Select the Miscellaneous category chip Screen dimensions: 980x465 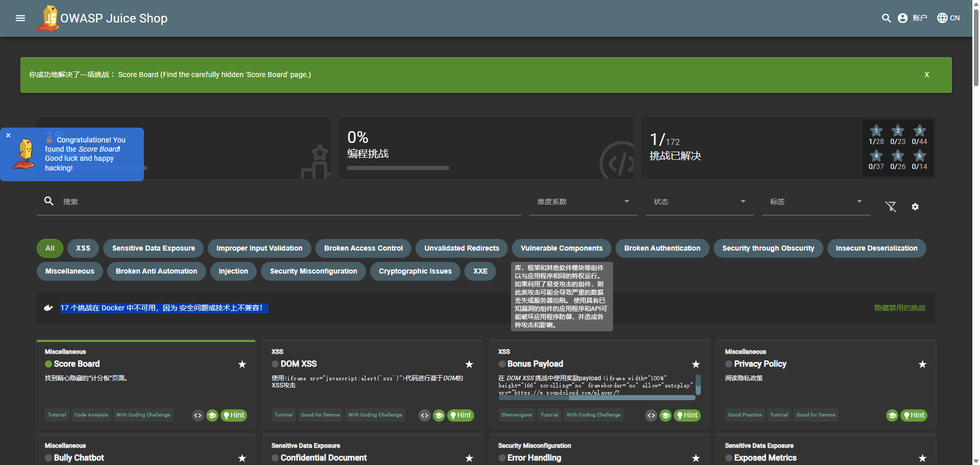tap(70, 272)
